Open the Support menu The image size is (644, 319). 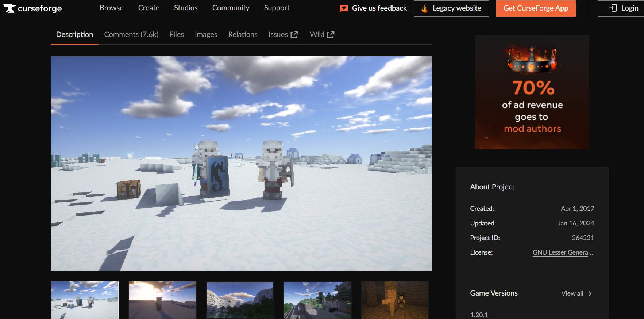277,8
